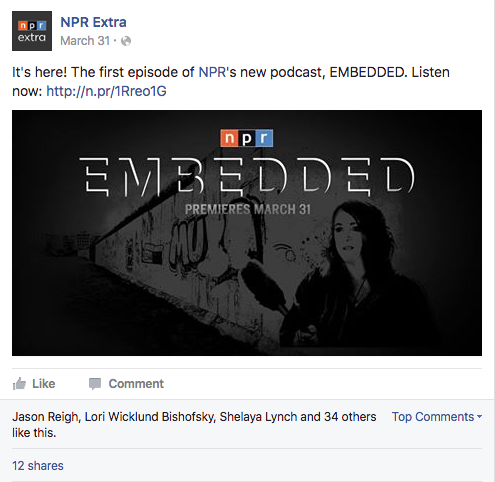Open the 12 shares list
The width and height of the screenshot is (495, 482).
(x=38, y=466)
